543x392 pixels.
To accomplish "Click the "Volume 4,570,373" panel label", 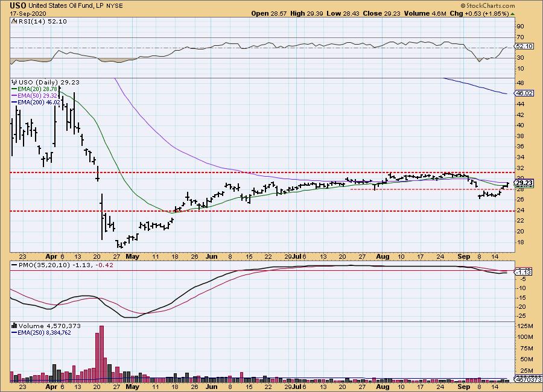I will (49, 326).
